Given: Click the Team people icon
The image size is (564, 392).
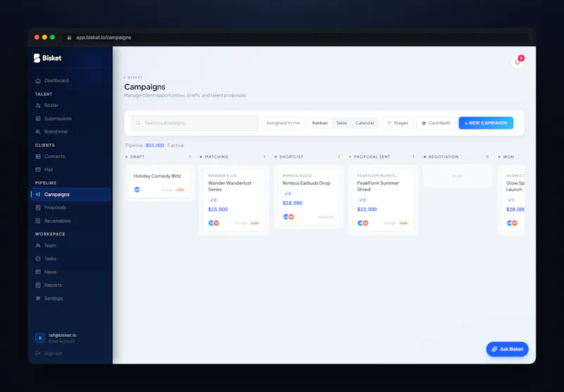Looking at the screenshot, I should pyautogui.click(x=38, y=245).
